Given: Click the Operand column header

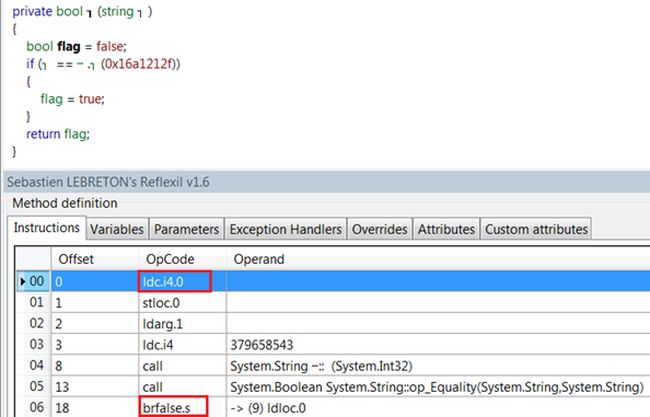Looking at the screenshot, I should pos(438,259).
